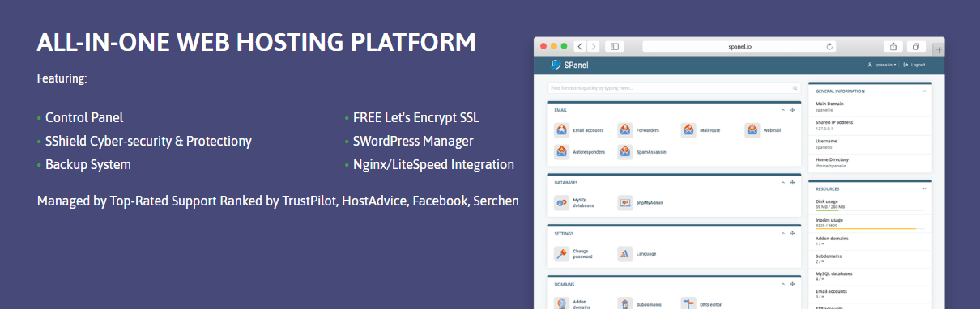980x309 pixels.
Task: Collapse the Resources panel
Action: pyautogui.click(x=924, y=188)
